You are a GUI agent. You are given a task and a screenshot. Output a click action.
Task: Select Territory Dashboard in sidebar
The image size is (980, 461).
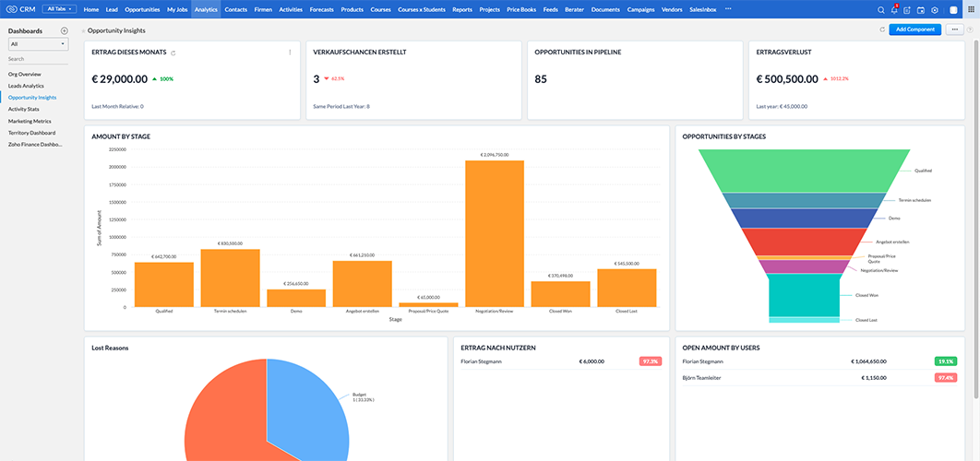[32, 133]
